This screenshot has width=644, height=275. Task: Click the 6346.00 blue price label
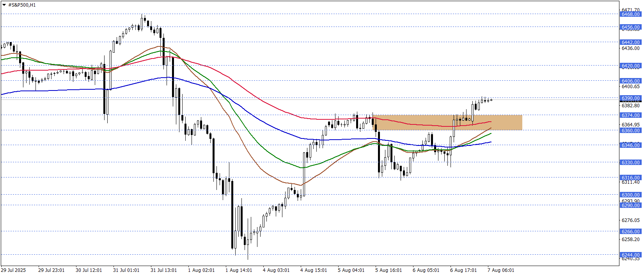point(630,145)
